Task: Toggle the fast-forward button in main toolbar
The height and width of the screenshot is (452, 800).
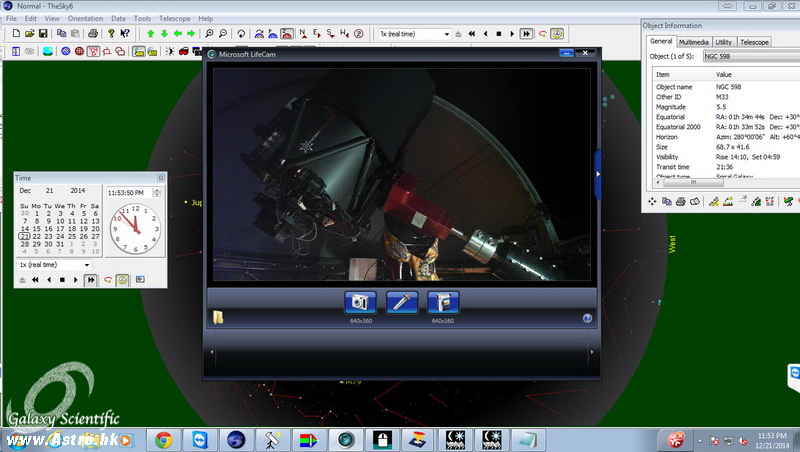Action: click(526, 33)
